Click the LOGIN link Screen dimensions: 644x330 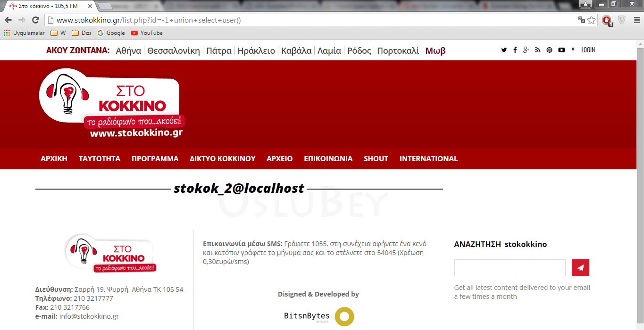pyautogui.click(x=588, y=50)
